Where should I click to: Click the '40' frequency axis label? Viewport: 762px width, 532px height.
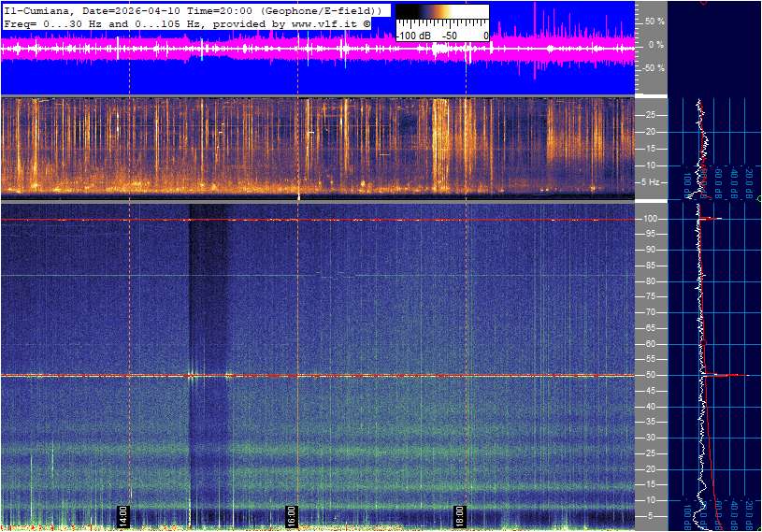click(650, 407)
